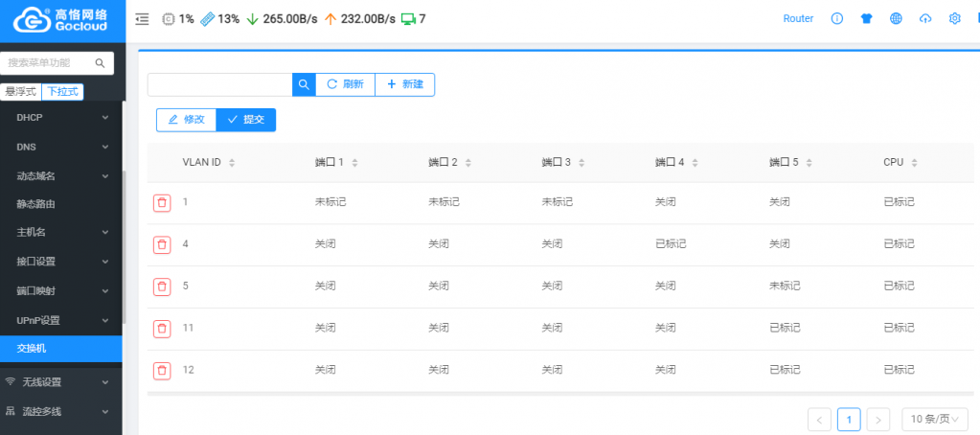The width and height of the screenshot is (980, 435).
Task: Collapse the sidebar with the menu fold icon
Action: (142, 18)
